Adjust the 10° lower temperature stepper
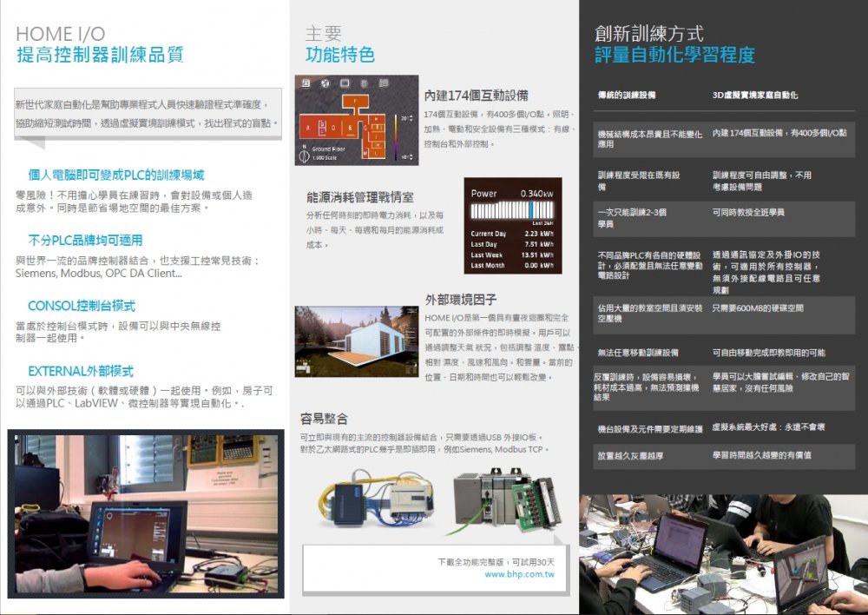 [410, 156]
